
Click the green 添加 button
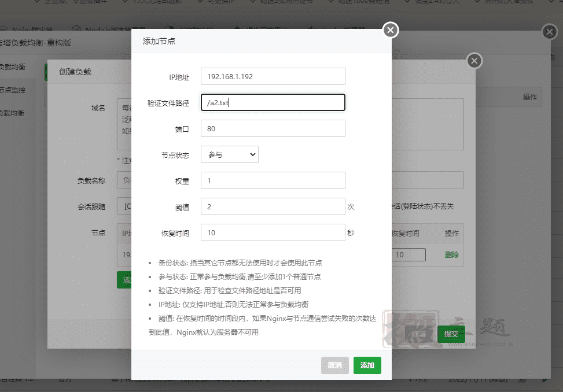[x=367, y=365]
